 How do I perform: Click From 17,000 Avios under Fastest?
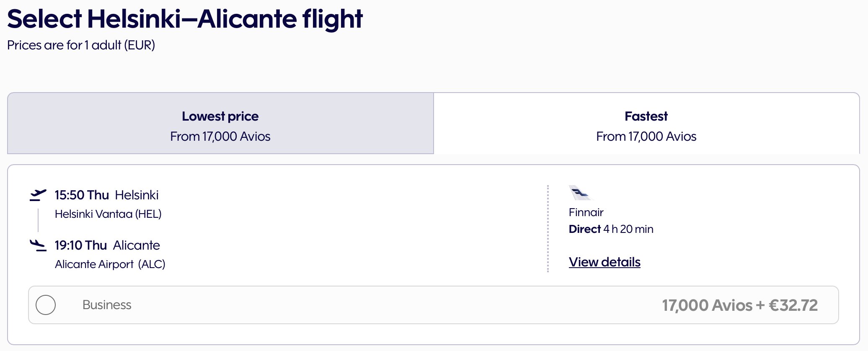(x=646, y=137)
